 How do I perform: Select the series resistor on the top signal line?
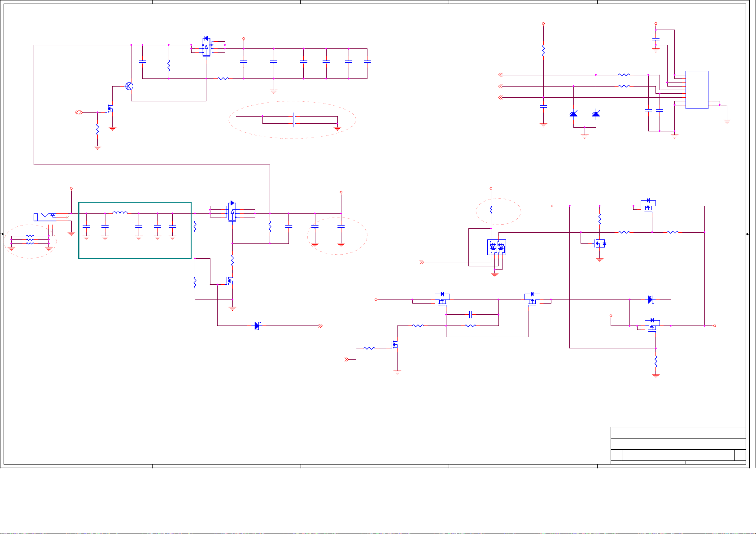click(x=624, y=75)
